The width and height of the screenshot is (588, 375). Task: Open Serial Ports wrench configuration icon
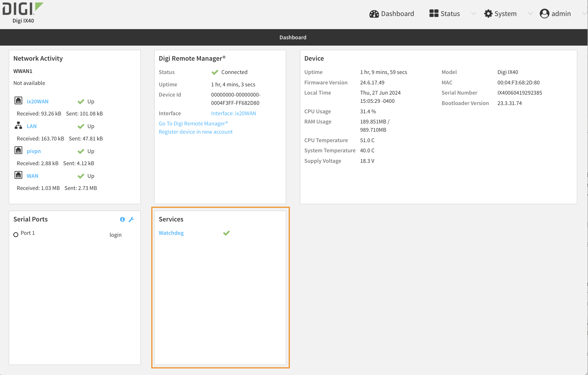131,219
